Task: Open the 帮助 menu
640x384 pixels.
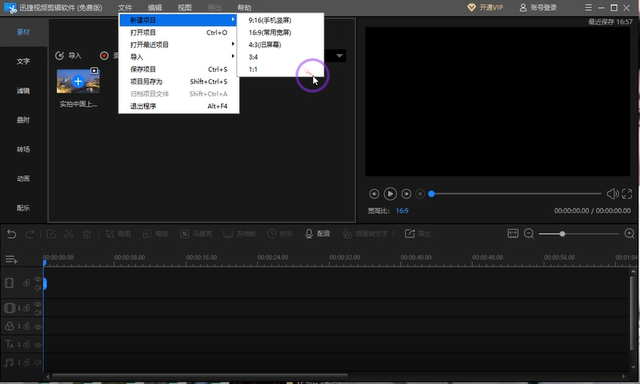Action: (x=244, y=8)
